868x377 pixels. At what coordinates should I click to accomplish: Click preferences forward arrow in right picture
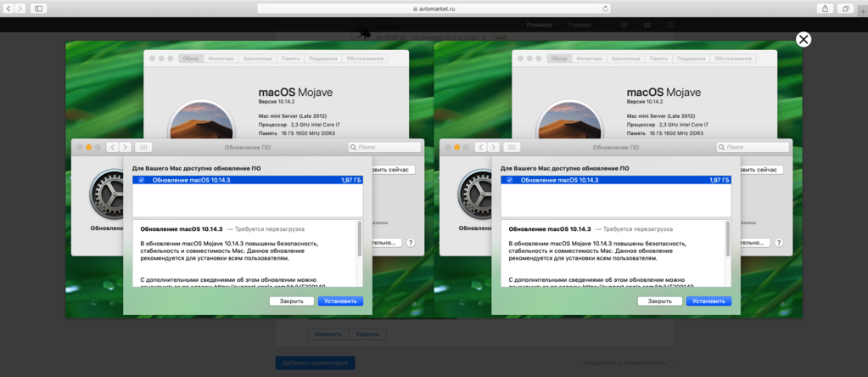(x=494, y=147)
